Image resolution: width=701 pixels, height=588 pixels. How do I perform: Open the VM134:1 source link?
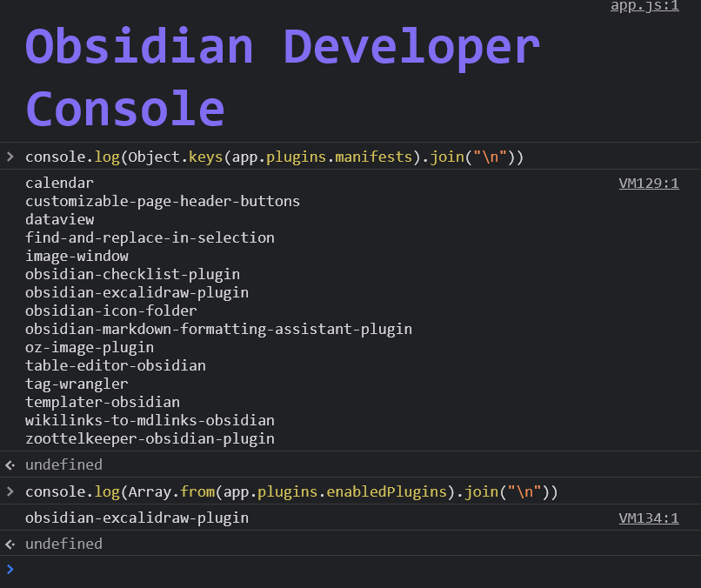coord(649,518)
